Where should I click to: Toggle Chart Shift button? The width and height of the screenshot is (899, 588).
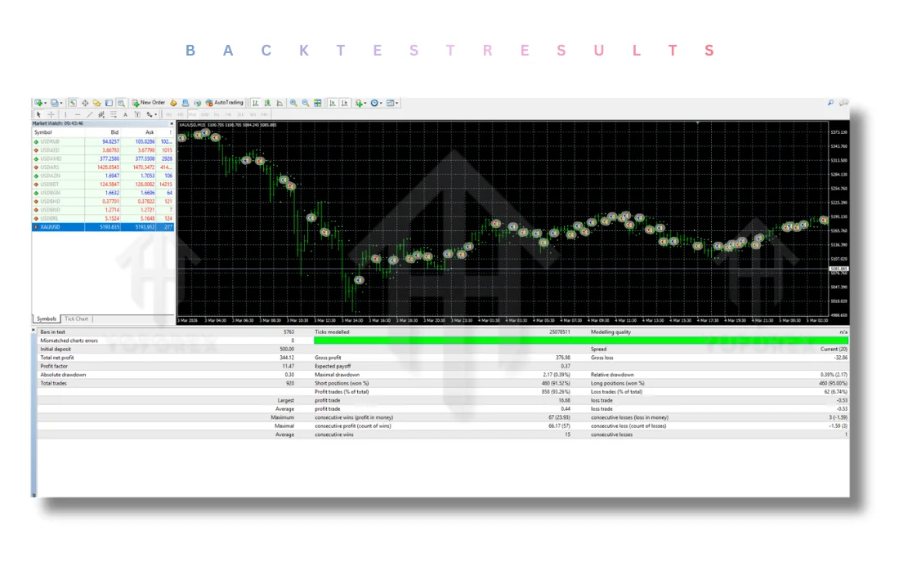[345, 103]
